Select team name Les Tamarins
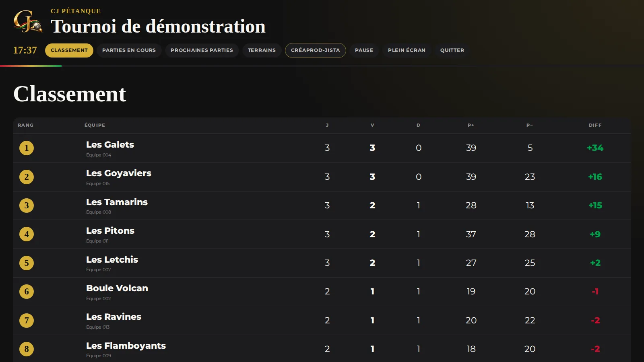The width and height of the screenshot is (644, 362). [x=117, y=202]
